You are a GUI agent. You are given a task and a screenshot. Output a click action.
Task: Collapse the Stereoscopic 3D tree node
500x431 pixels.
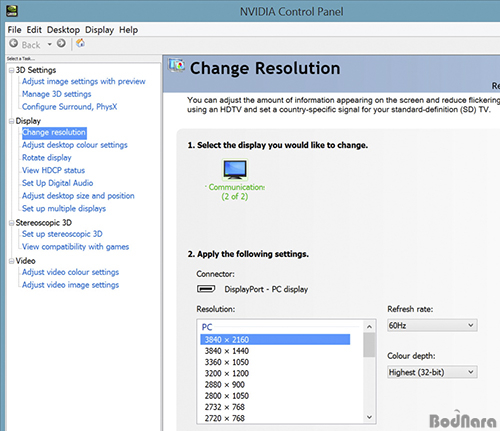tap(11, 223)
